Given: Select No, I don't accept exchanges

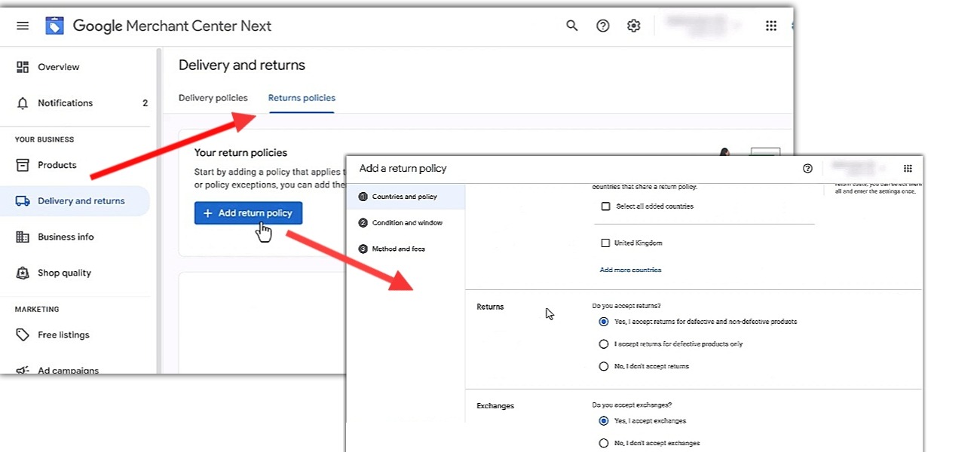Looking at the screenshot, I should pos(603,444).
